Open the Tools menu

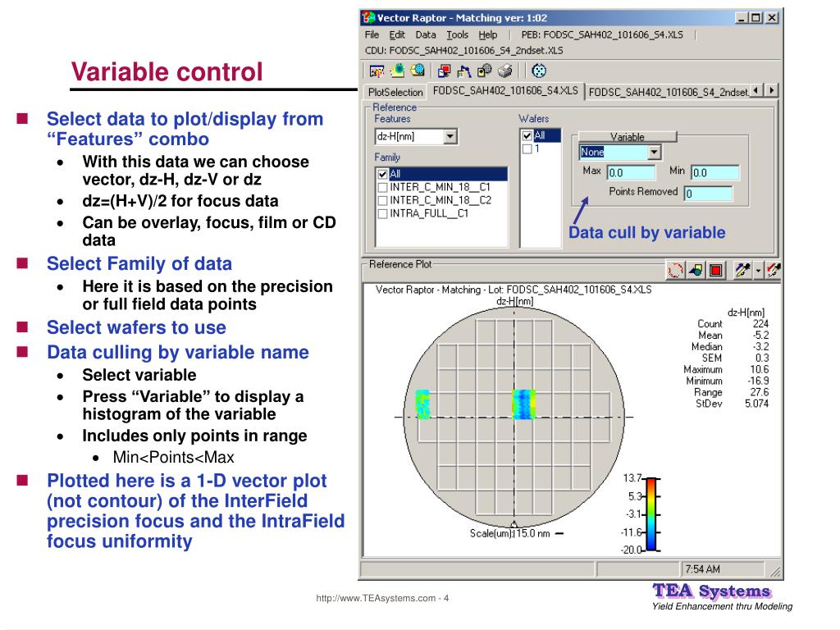(458, 34)
